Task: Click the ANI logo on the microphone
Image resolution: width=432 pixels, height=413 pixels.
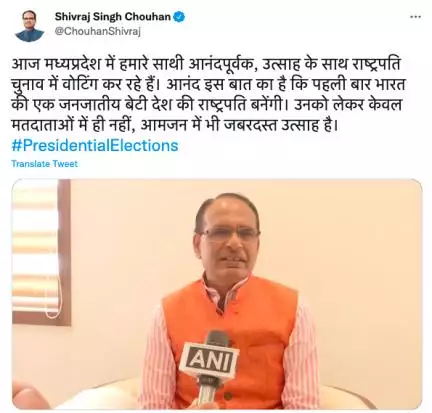Action: [x=209, y=359]
